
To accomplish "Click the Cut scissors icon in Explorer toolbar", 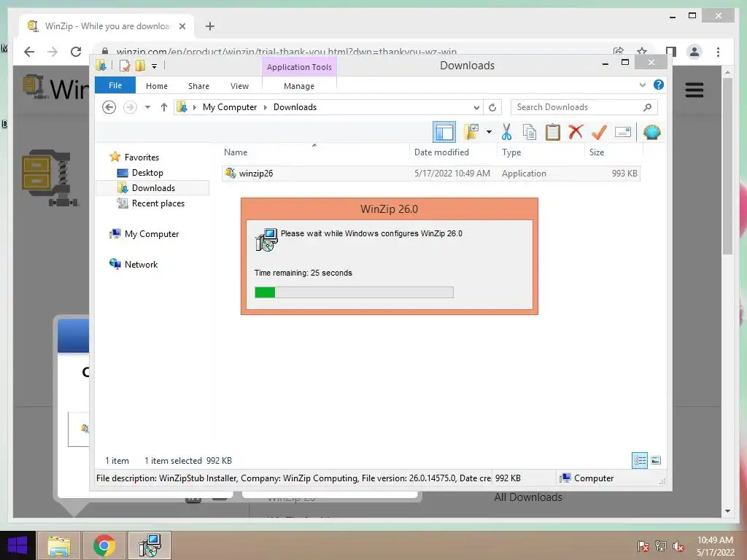I will click(506, 132).
